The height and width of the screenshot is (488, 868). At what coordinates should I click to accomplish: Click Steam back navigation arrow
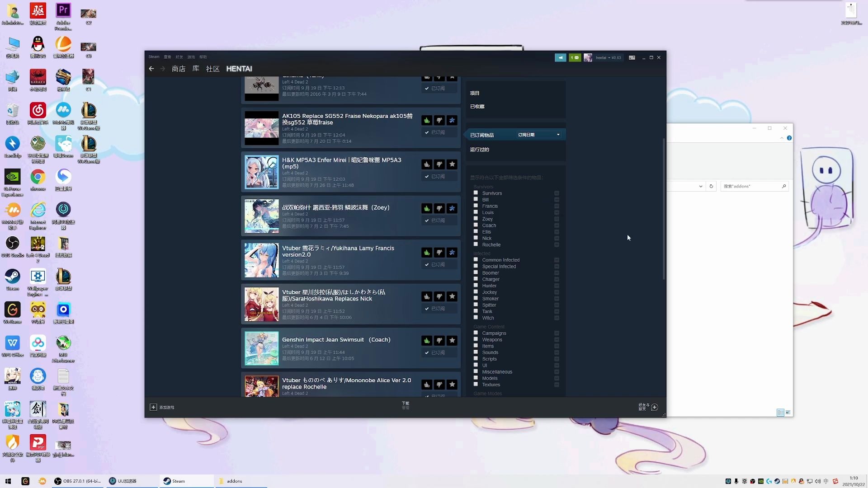pyautogui.click(x=151, y=69)
